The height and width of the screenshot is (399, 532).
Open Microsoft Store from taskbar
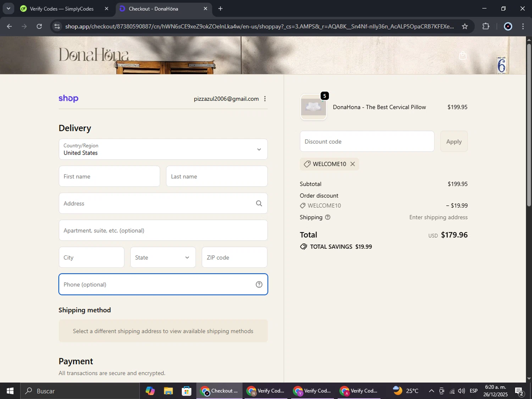point(186,391)
